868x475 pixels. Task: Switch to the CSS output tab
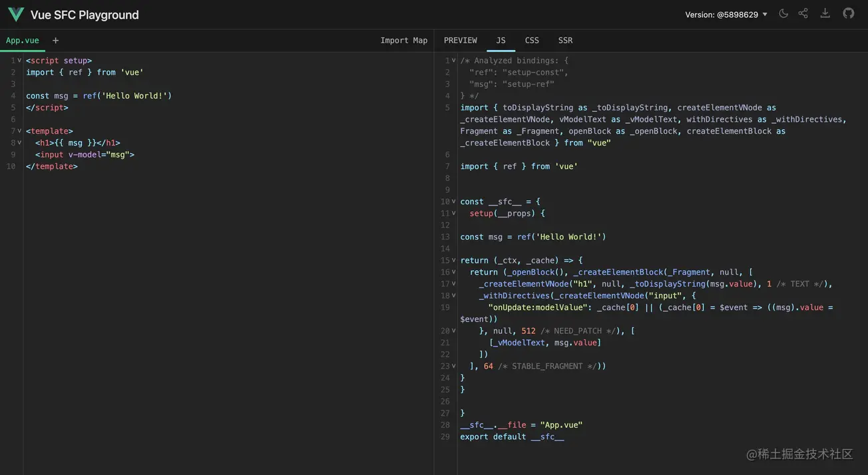coord(532,41)
